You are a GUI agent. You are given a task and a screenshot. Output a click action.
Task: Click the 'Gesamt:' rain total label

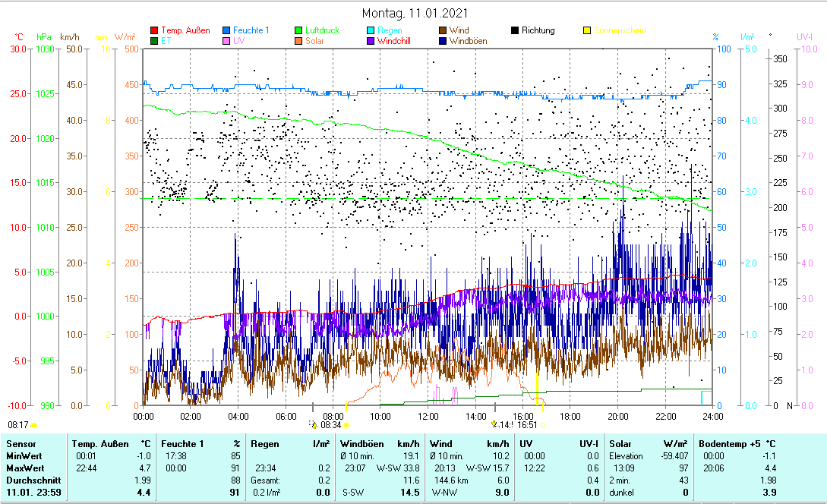[265, 480]
